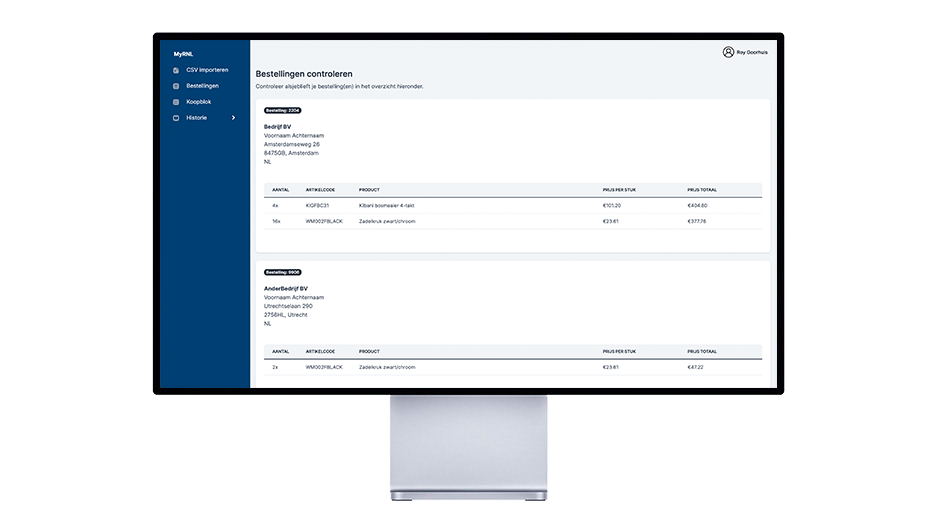Click the Koopblok sidebar icon
The image size is (933, 525).
(176, 102)
